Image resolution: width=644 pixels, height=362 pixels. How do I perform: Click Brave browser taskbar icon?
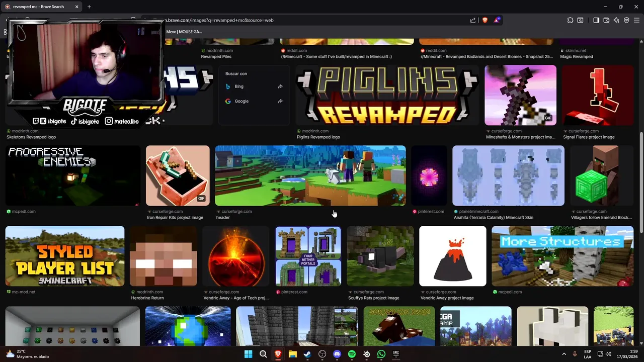(278, 354)
